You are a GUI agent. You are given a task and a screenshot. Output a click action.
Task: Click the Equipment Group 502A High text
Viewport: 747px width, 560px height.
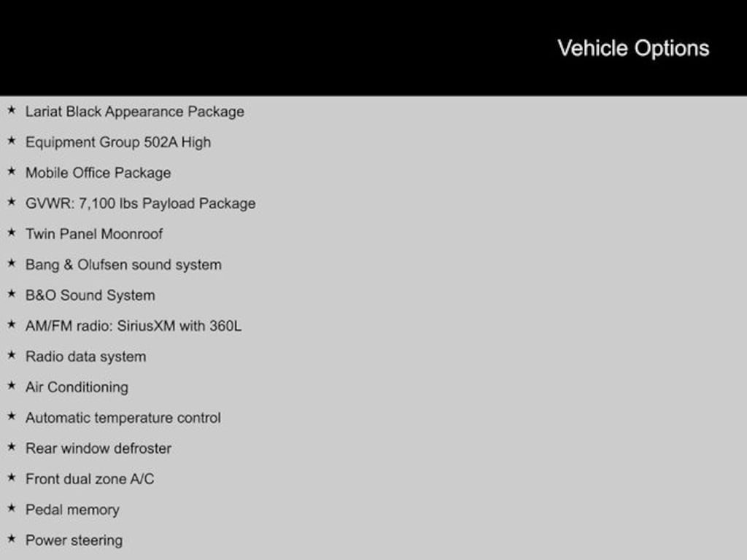(118, 142)
